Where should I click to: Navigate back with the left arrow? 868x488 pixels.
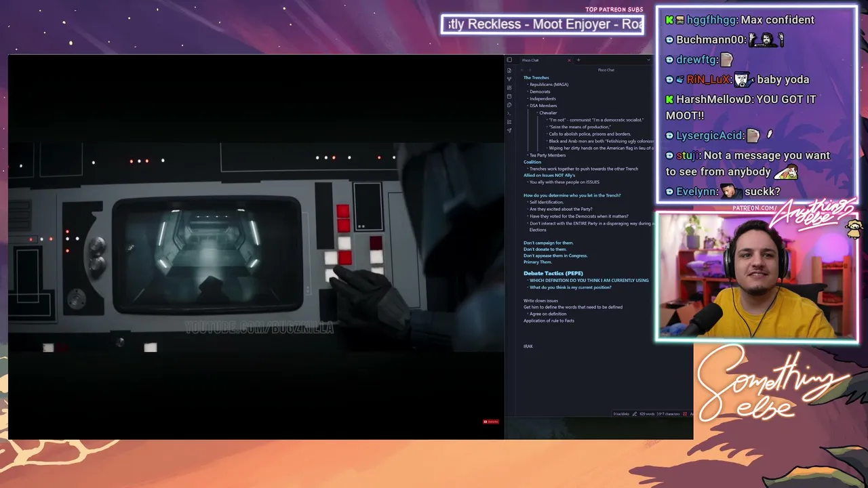click(x=521, y=70)
